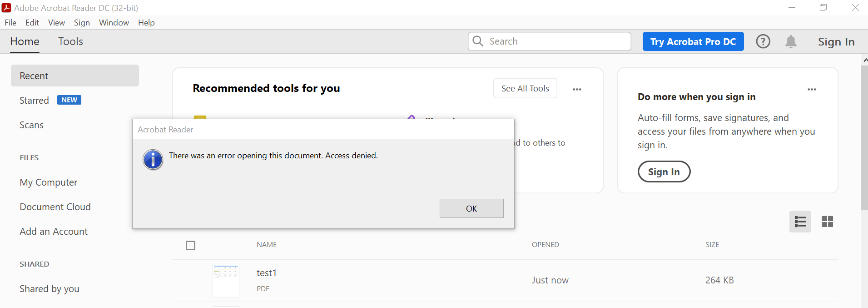Click the search magnifier icon
This screenshot has width=868, height=308.
[x=478, y=41]
